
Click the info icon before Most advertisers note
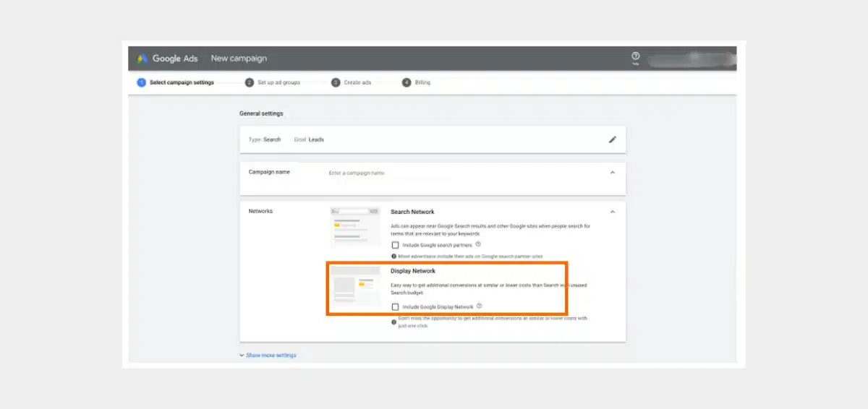coord(393,256)
